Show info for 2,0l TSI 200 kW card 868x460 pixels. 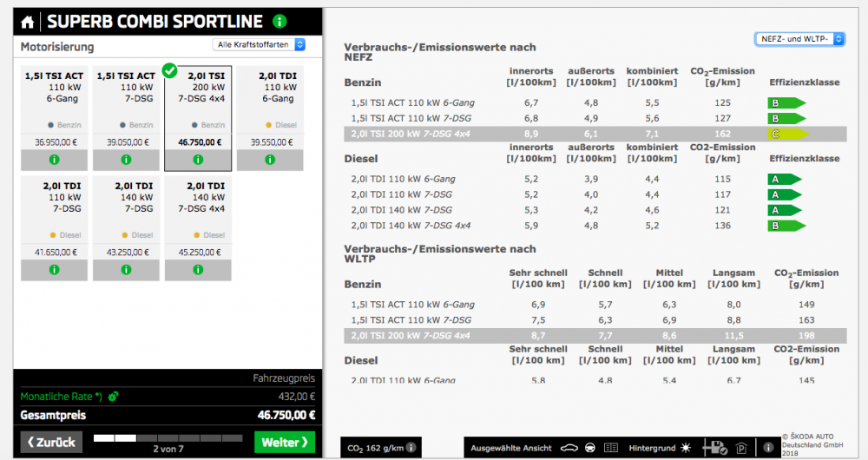tap(198, 160)
